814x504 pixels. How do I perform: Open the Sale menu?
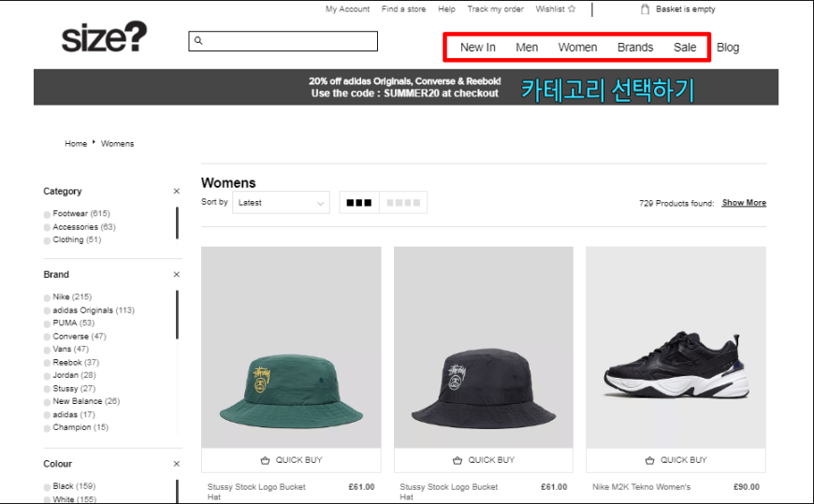coord(685,48)
